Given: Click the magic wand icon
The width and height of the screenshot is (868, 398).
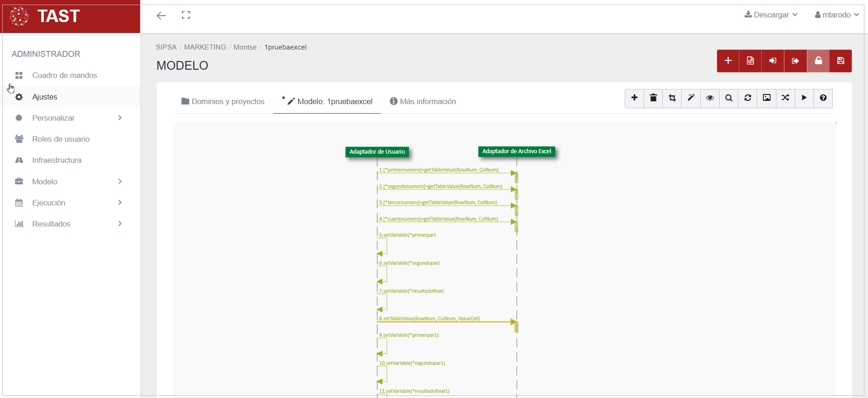Looking at the screenshot, I should (691, 98).
